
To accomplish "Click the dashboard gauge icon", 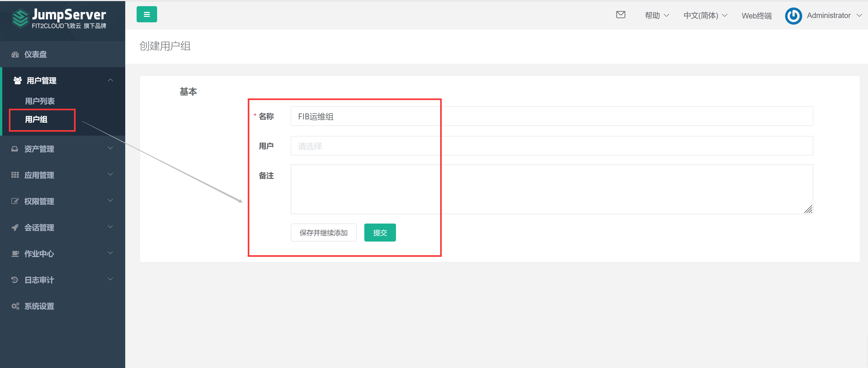I will coord(15,55).
